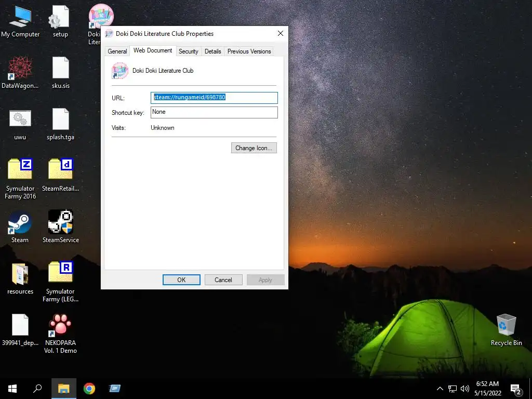Switch to the Web Document tab
Image resolution: width=532 pixels, height=399 pixels.
pyautogui.click(x=153, y=50)
